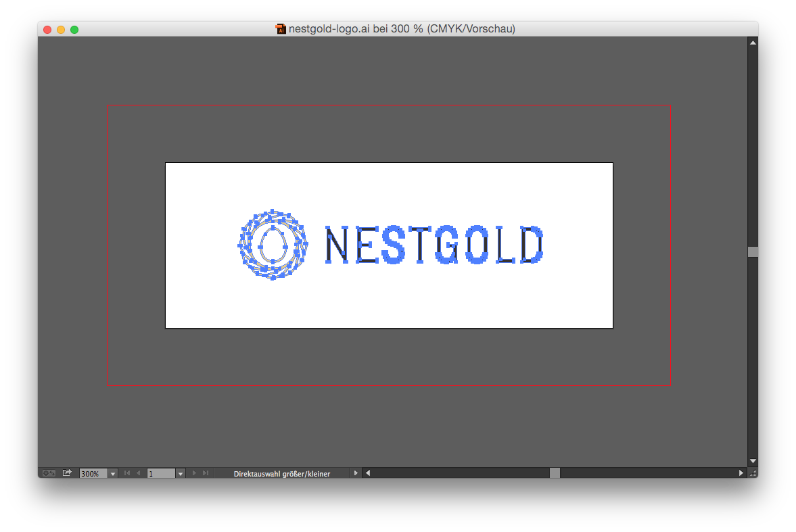
Task: Open status bar display options triangle
Action: [x=355, y=473]
